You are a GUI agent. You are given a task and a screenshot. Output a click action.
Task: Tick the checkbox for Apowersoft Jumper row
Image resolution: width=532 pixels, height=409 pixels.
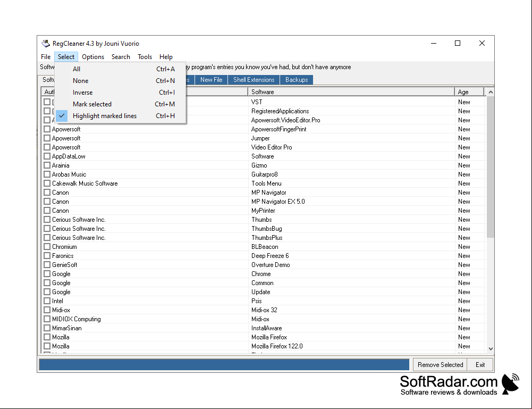(x=47, y=138)
